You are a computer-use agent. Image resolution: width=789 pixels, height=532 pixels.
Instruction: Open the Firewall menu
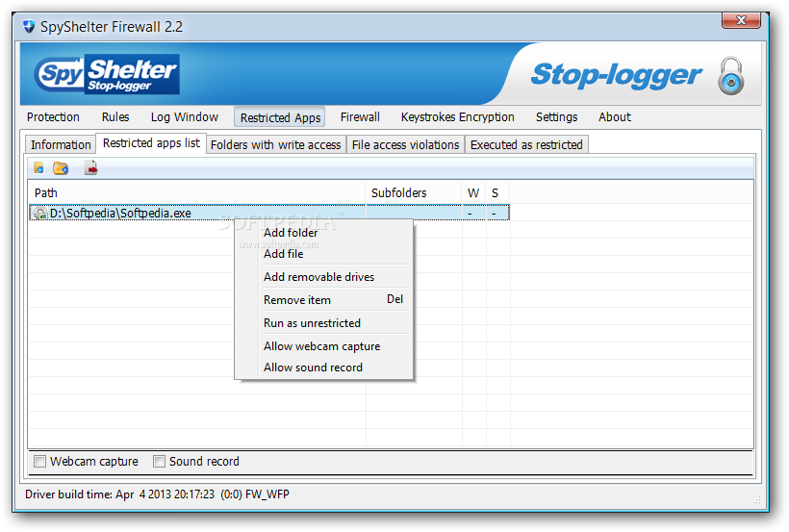tap(360, 117)
